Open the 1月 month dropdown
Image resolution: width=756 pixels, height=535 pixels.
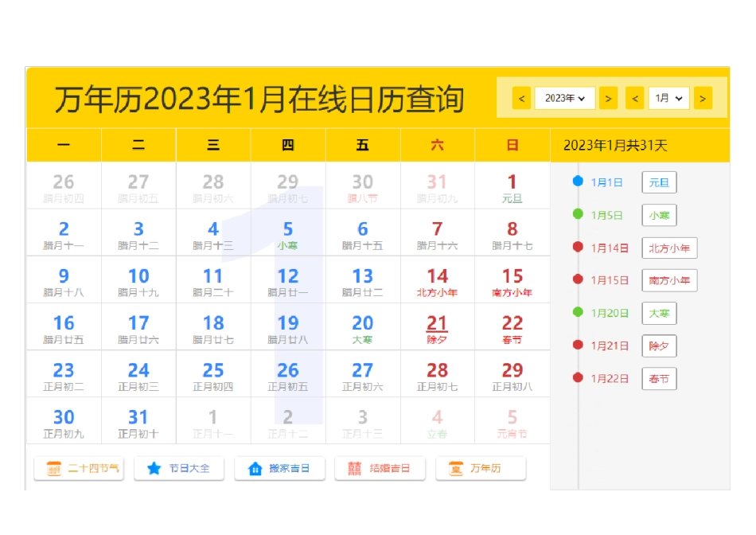pos(668,98)
